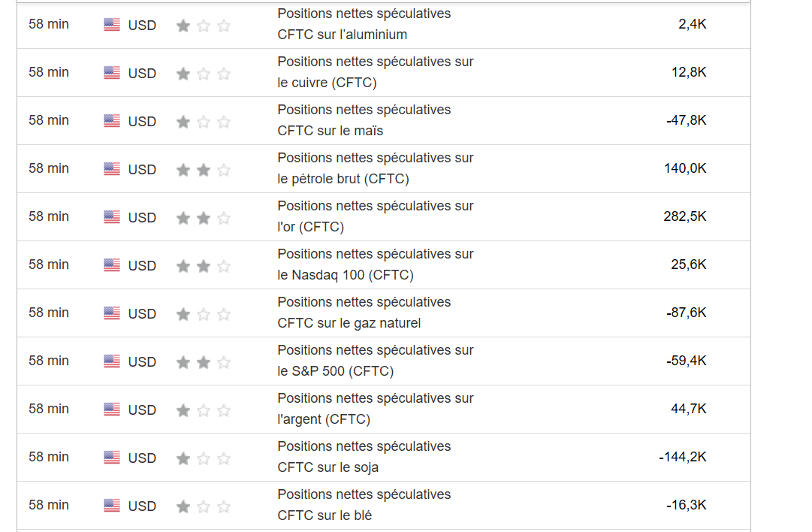Open the pétrole brut (CFTC) event

tap(376, 168)
